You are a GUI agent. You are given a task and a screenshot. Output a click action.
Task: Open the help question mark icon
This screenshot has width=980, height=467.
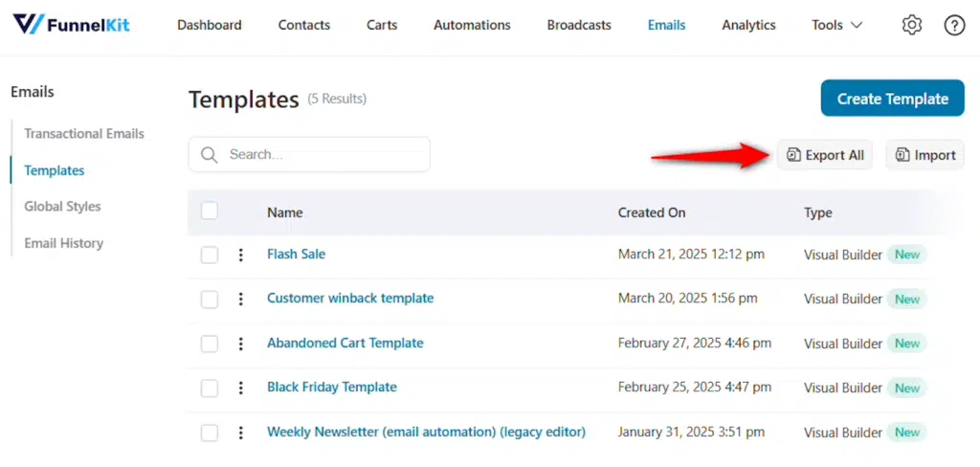point(954,26)
